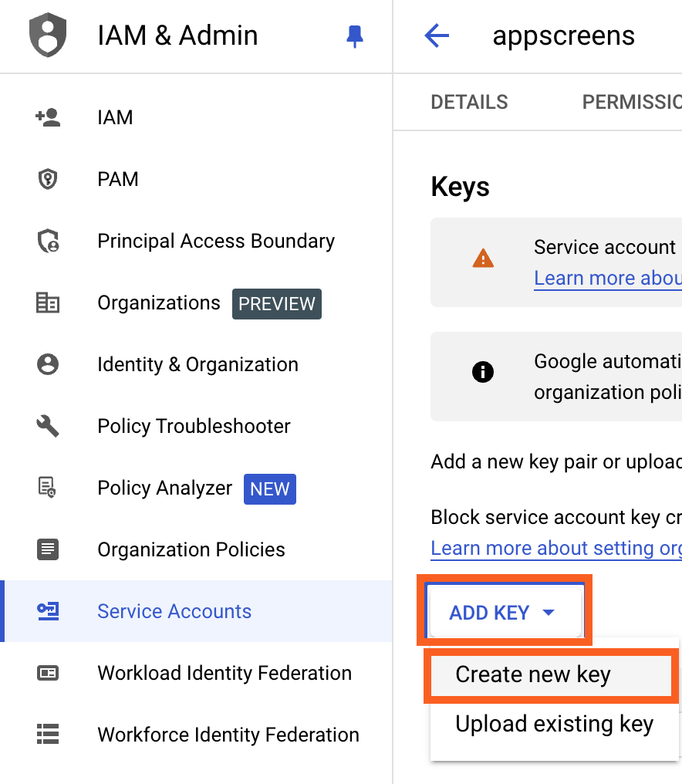Screen dimensions: 682x784
Task: Open the PERMISSIONS tab
Action: pos(631,102)
